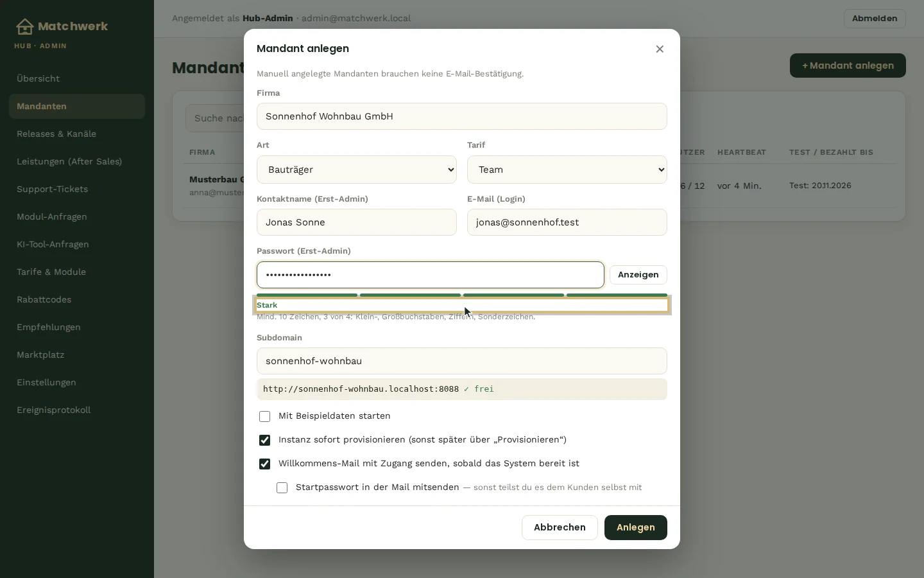
Task: Uncheck Instanz sofort provisionieren option
Action: click(264, 440)
